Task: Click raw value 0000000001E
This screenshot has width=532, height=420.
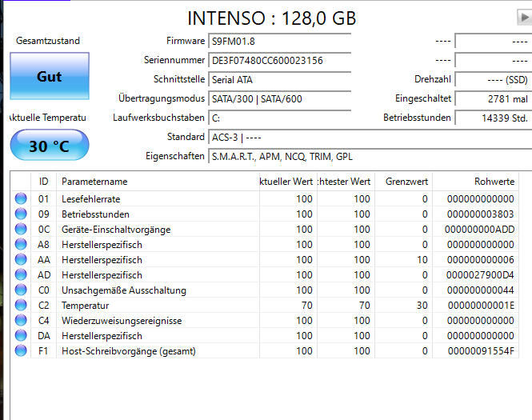Action: pos(481,306)
